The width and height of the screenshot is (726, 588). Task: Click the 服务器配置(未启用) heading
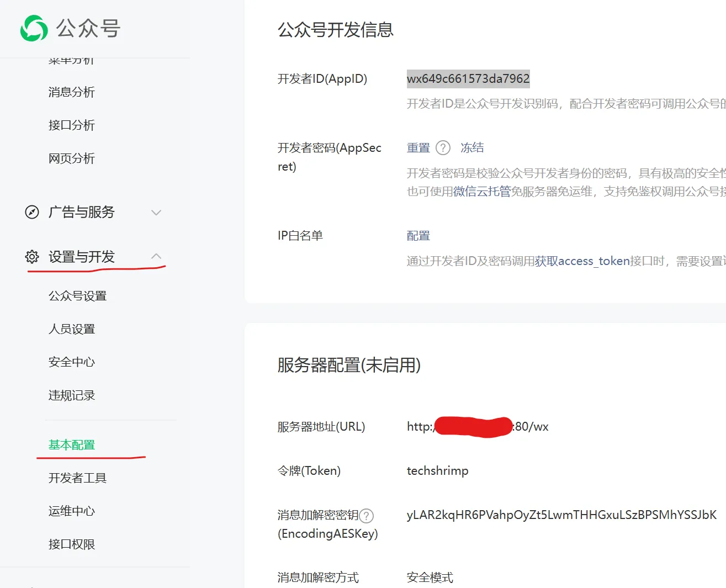[x=349, y=365]
